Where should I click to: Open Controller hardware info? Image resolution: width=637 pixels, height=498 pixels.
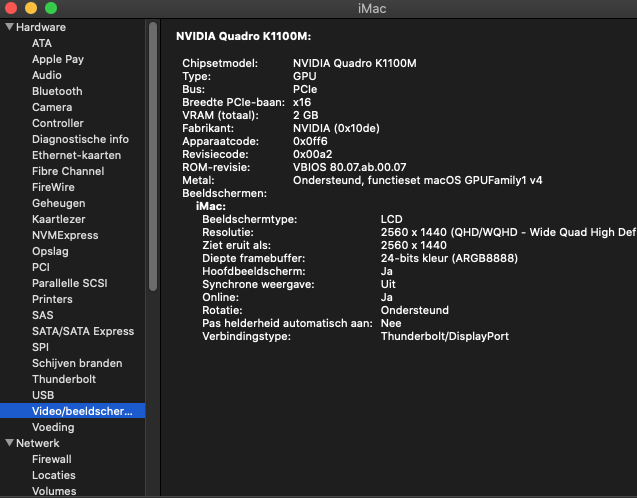[x=58, y=123]
